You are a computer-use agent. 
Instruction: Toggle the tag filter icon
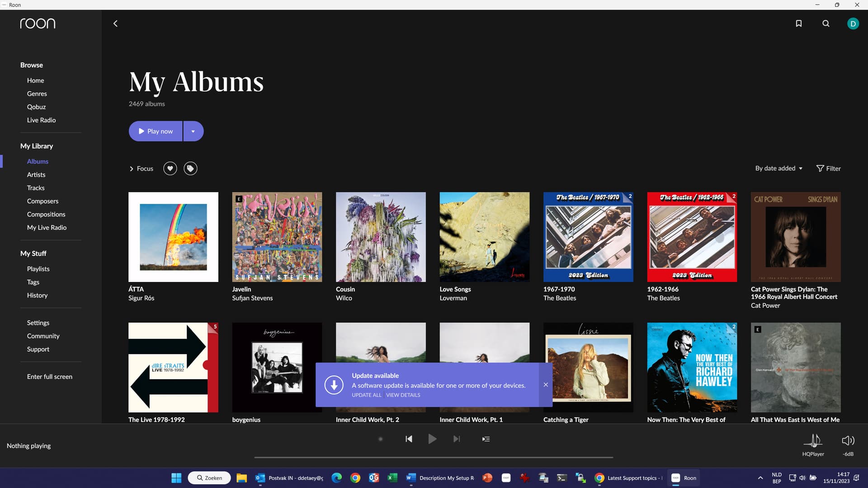click(190, 169)
